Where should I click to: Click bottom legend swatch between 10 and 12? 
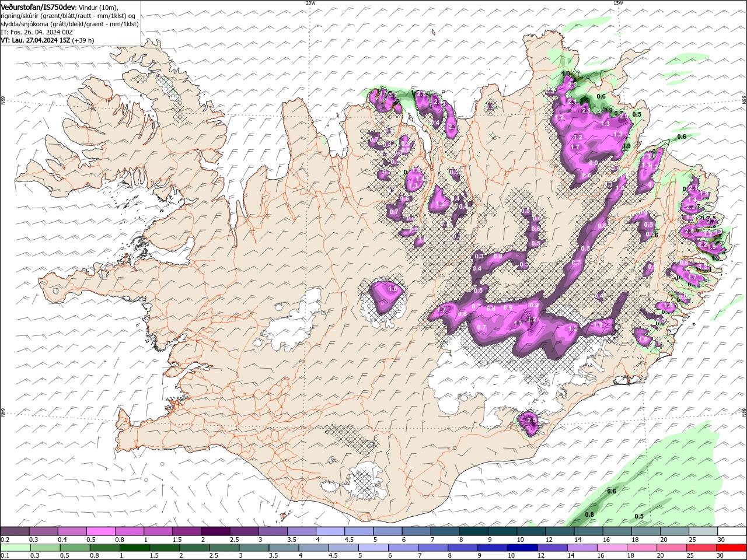pyautogui.click(x=523, y=548)
